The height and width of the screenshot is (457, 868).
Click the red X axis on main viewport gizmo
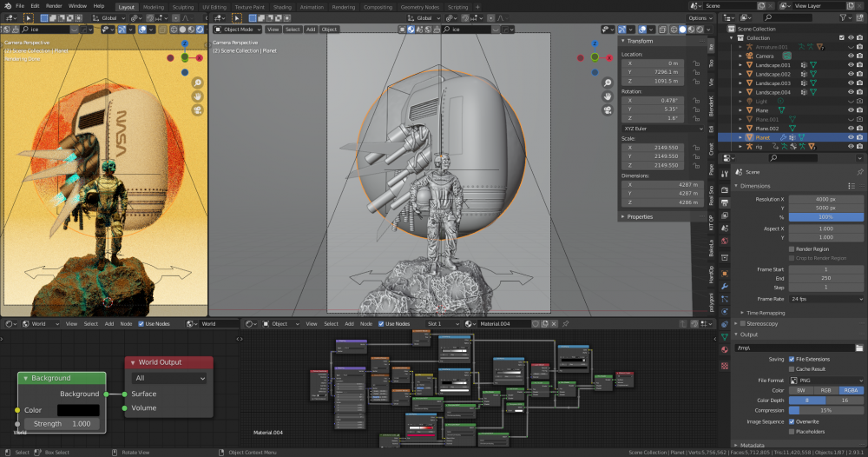coord(609,57)
